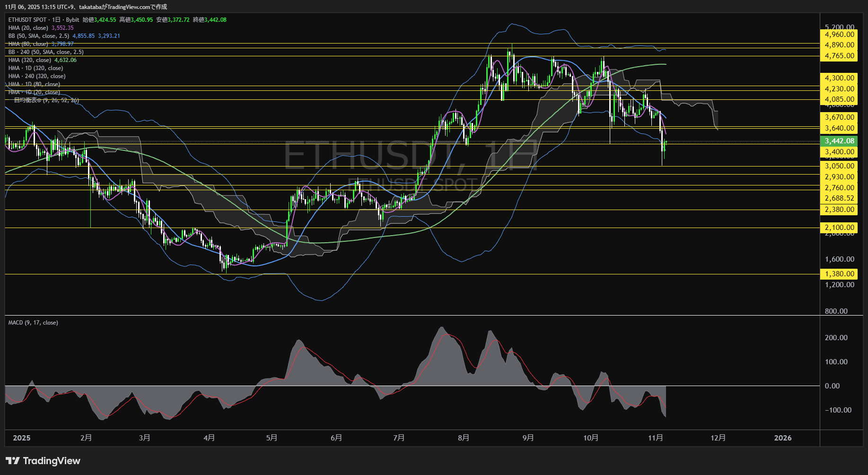The image size is (868, 475).
Task: Click the 2,100.00 yellow price label
Action: point(839,228)
